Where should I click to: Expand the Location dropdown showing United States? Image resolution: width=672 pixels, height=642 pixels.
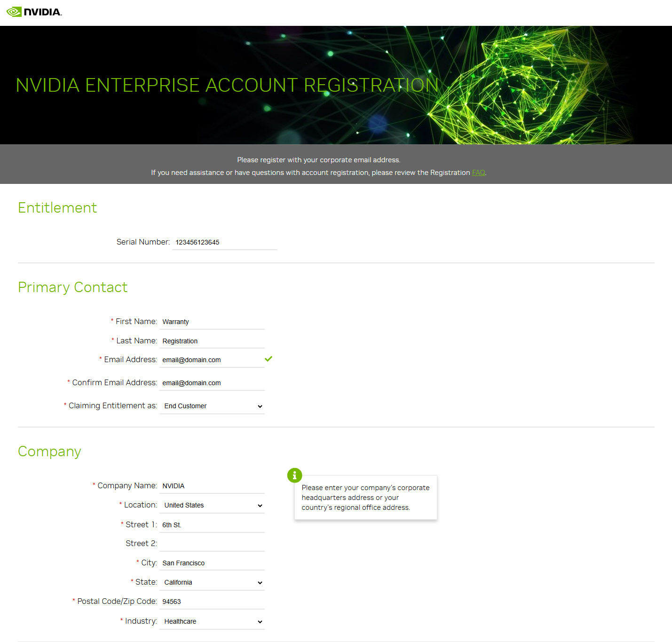point(212,505)
